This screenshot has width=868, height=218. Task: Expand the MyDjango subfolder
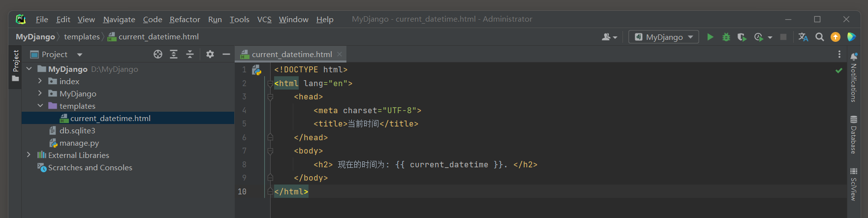pos(40,93)
